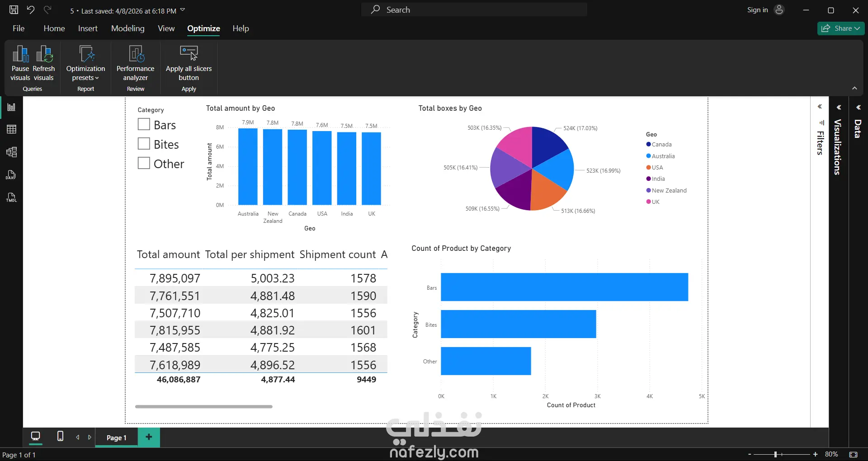868x461 pixels.
Task: Check the Bars category checkbox
Action: 144,124
